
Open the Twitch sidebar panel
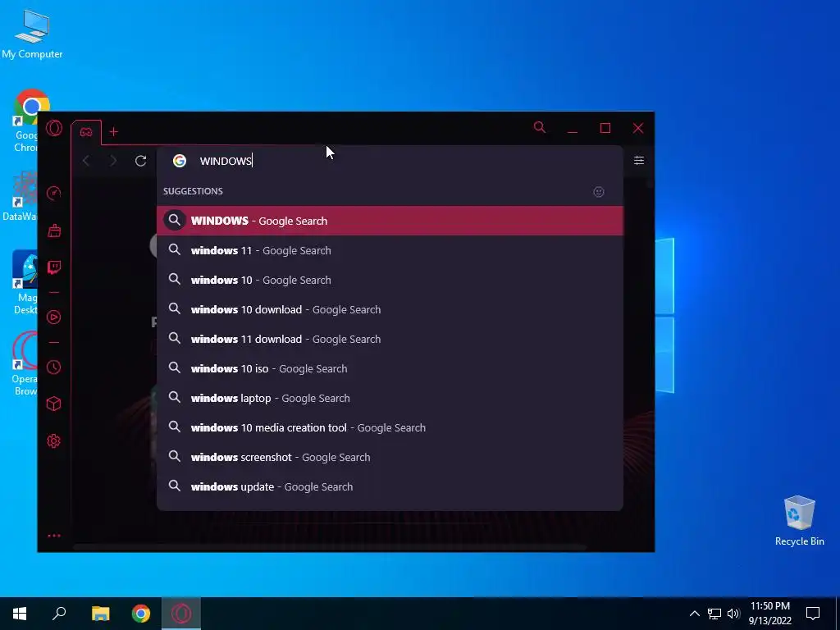pyautogui.click(x=54, y=267)
